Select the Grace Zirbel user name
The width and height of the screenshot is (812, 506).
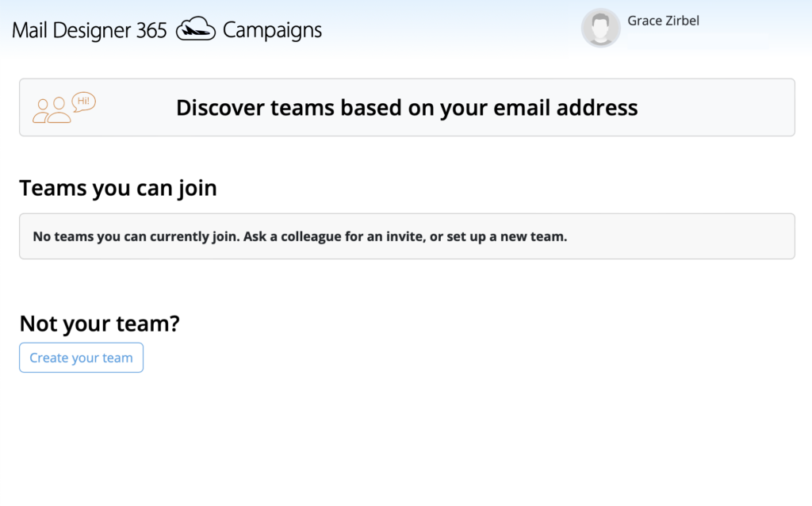663,21
